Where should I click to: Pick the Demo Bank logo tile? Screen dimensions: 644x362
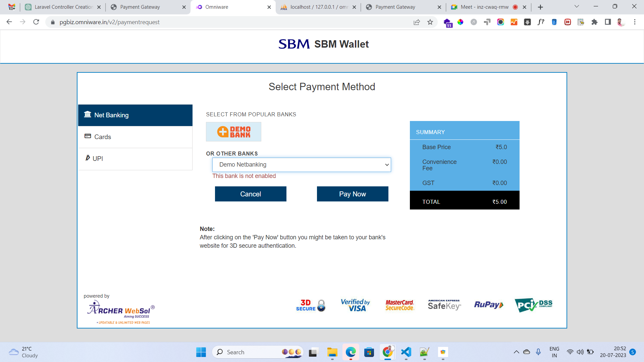tap(233, 132)
